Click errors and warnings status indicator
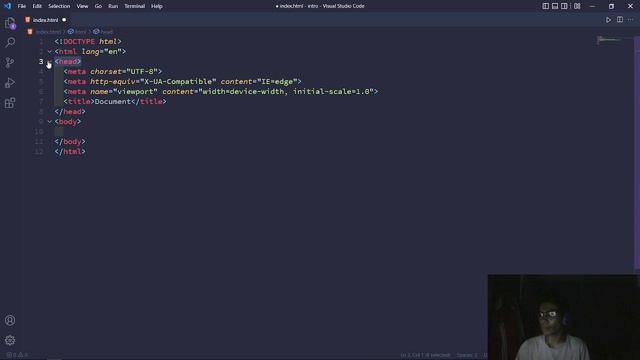 coord(17,355)
